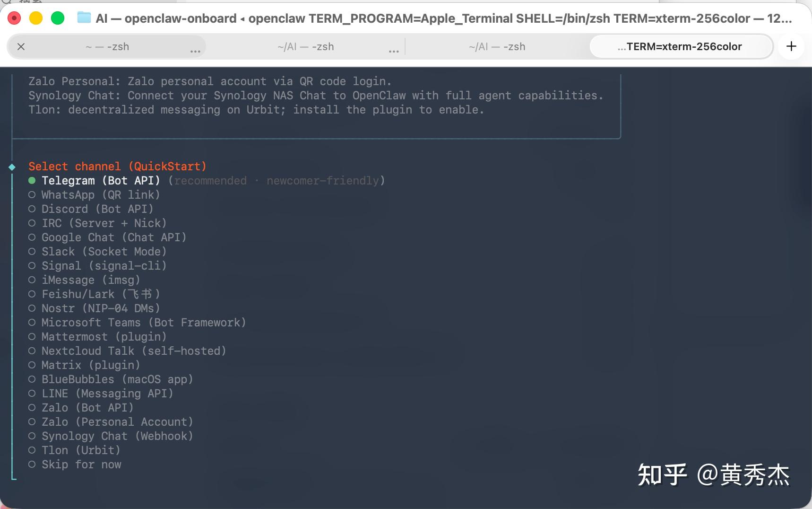Select Slack (Socket Mode) option
The height and width of the screenshot is (509, 812).
coord(97,252)
